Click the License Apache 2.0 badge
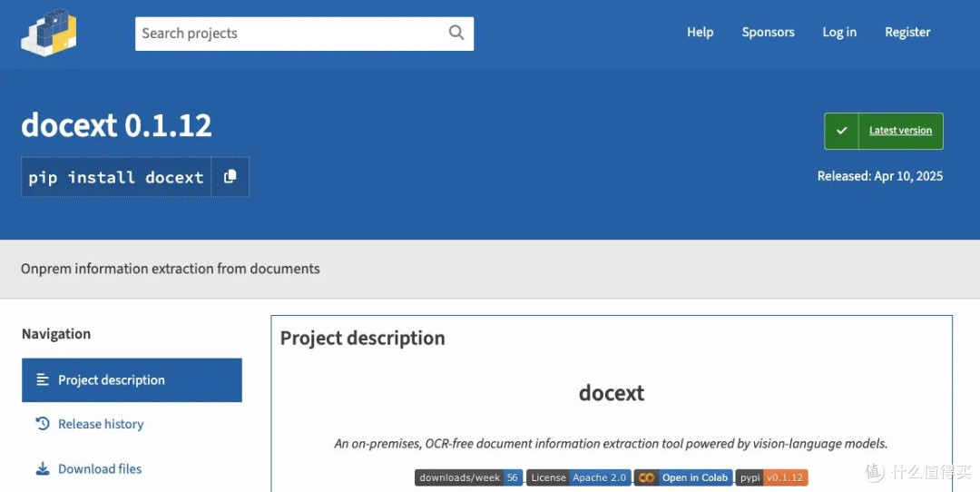The height and width of the screenshot is (492, 980). tap(578, 477)
